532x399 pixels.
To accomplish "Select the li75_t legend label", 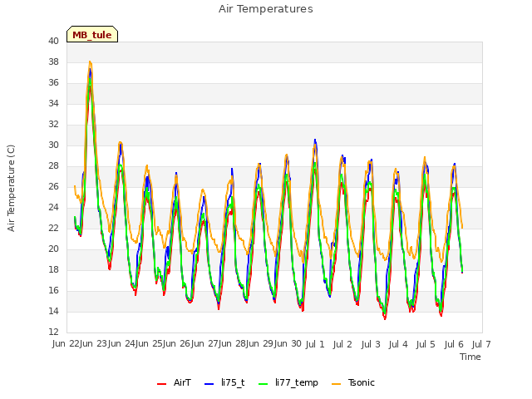I will (x=233, y=382).
